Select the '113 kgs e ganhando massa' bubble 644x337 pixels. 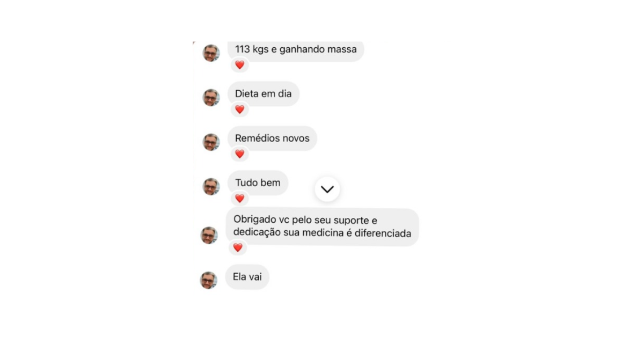296,50
